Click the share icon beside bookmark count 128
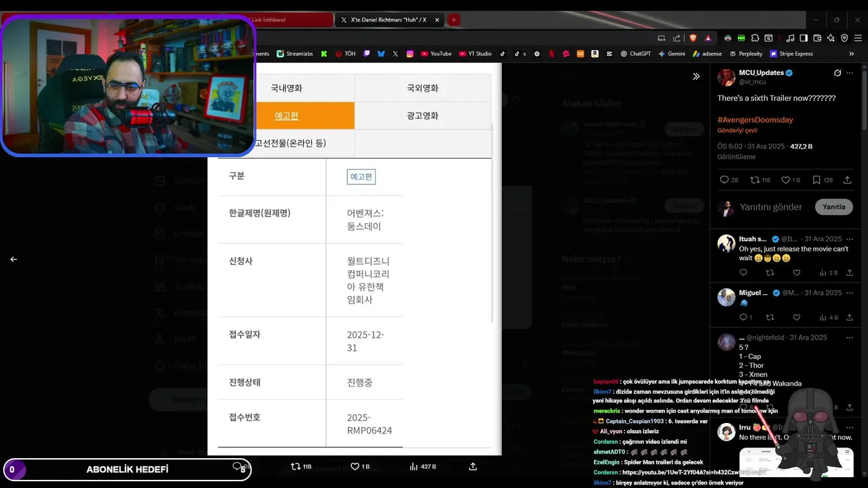868x488 pixels. pyautogui.click(x=847, y=180)
